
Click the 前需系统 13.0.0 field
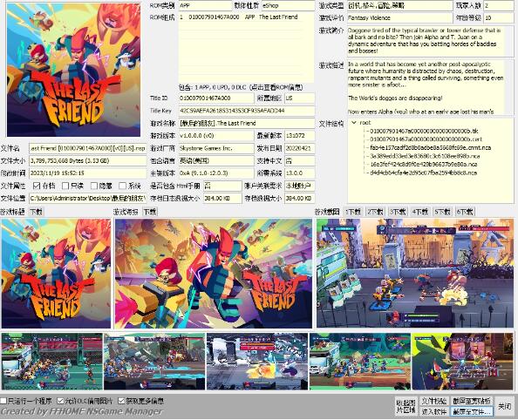pyautogui.click(x=299, y=173)
